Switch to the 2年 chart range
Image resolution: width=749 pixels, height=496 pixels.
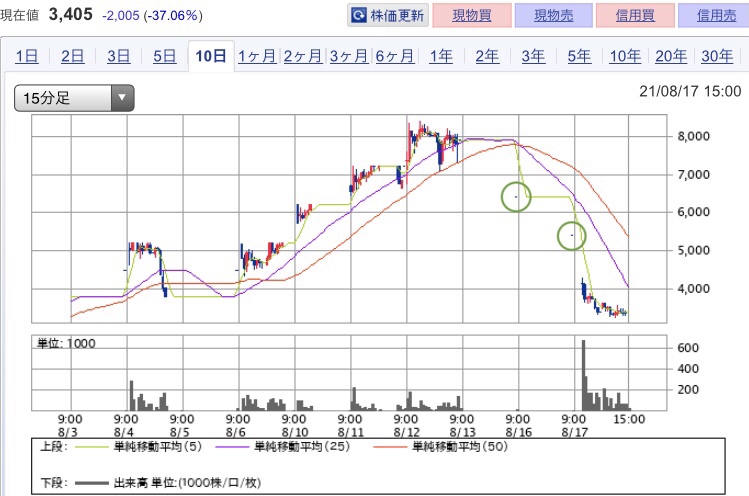487,56
